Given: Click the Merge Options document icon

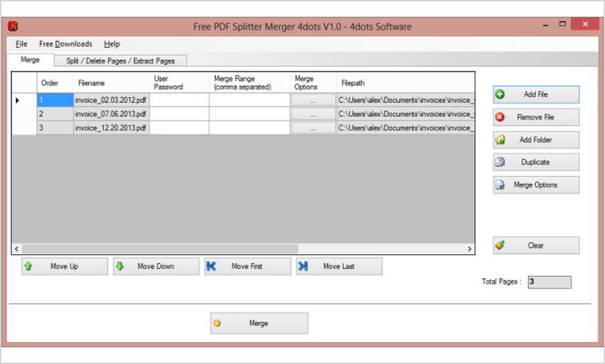Looking at the screenshot, I should (500, 185).
